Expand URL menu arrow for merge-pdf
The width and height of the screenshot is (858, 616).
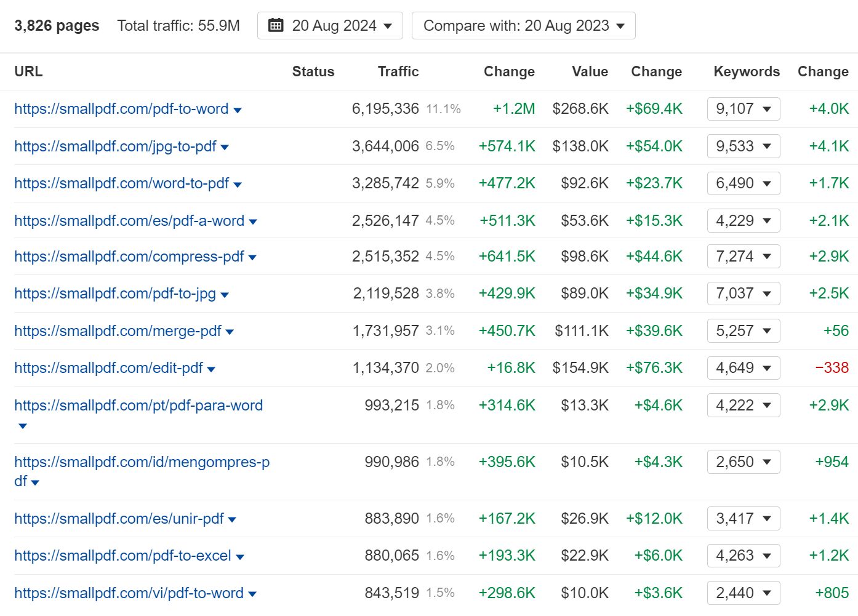[x=230, y=332]
